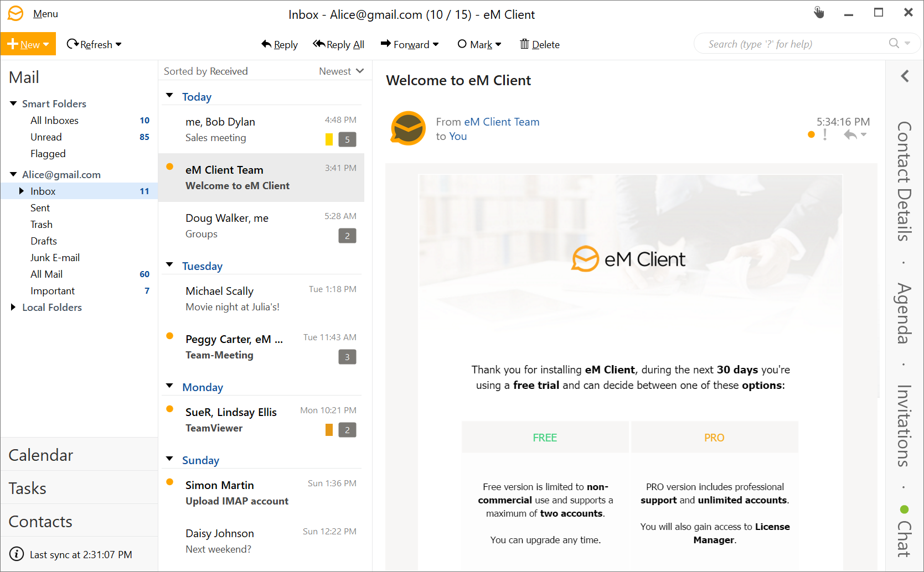Click the Delete trash can icon
The image size is (924, 572).
[524, 44]
